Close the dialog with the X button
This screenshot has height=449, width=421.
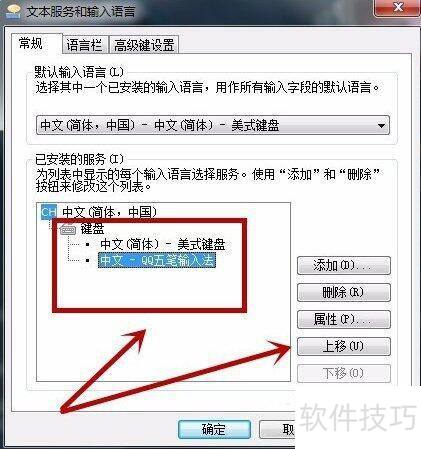[x=398, y=7]
